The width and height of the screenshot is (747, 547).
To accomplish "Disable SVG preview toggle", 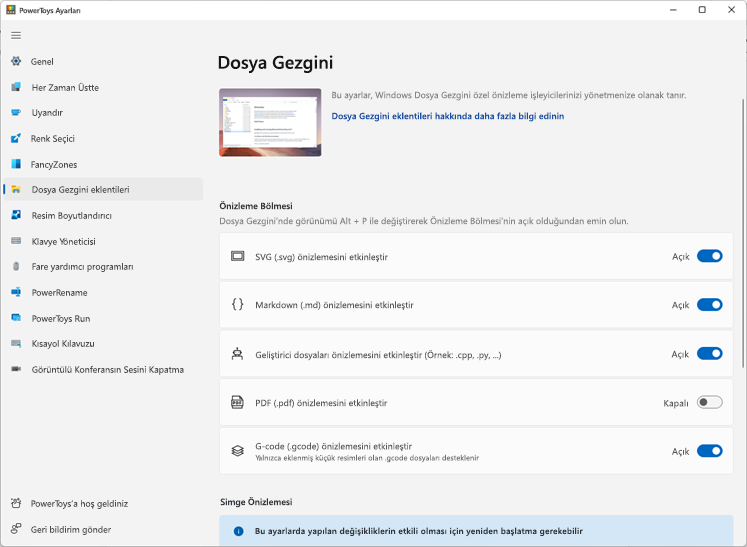I will 709,256.
